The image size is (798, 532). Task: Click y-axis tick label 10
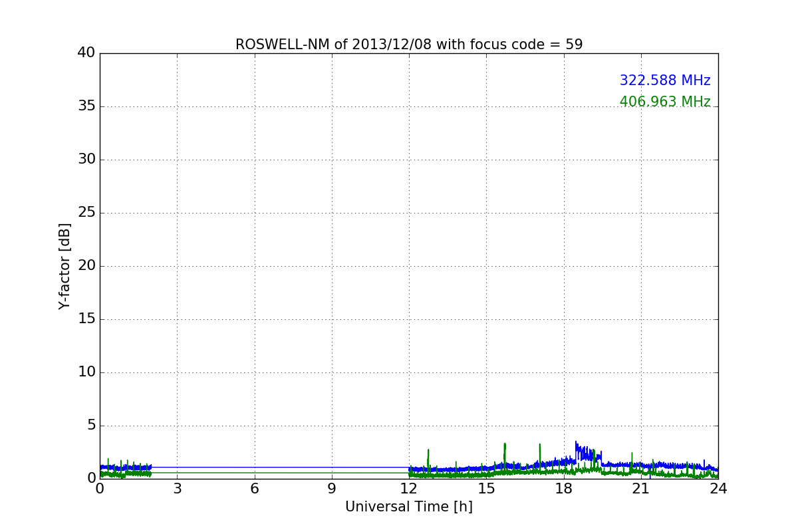pos(86,372)
